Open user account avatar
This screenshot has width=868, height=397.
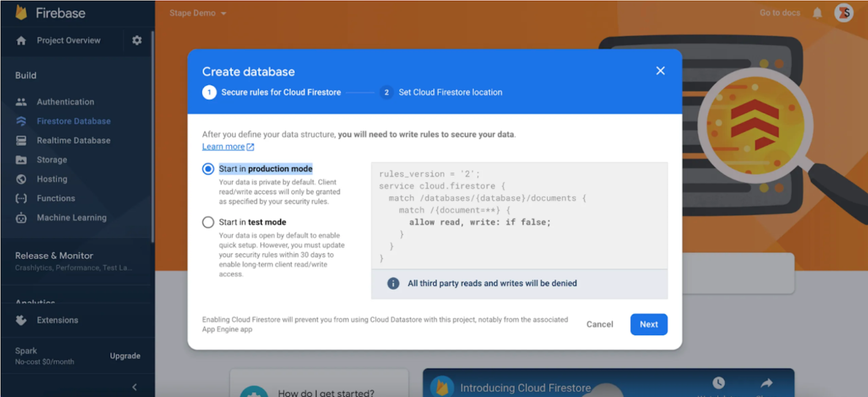coord(844,13)
